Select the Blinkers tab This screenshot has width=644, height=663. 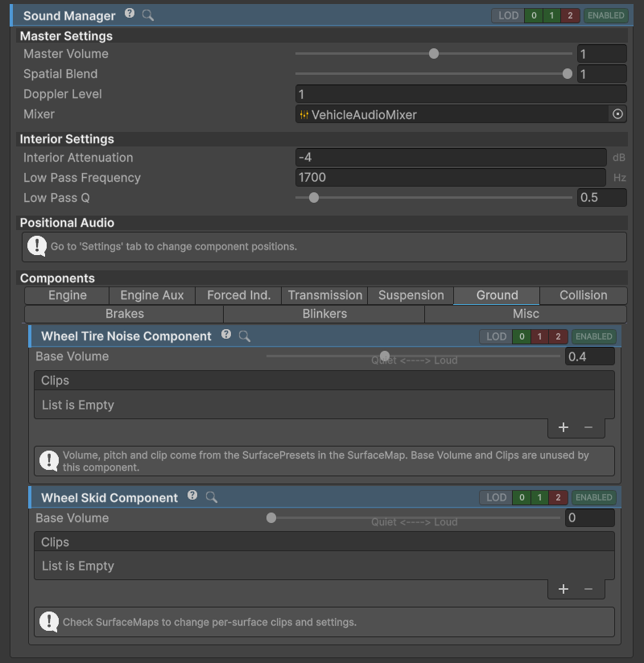324,314
